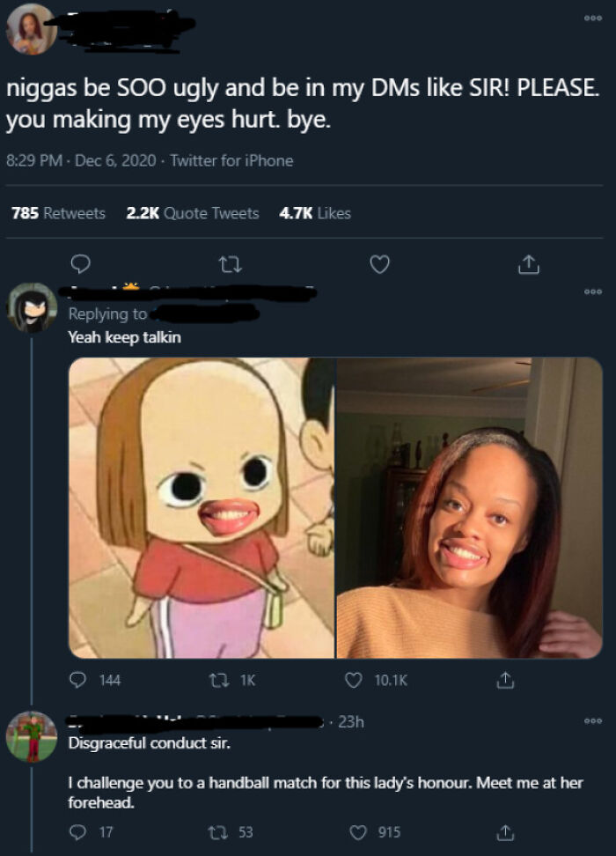Share the handball match comment
This screenshot has width=616, height=856.
coord(505,832)
